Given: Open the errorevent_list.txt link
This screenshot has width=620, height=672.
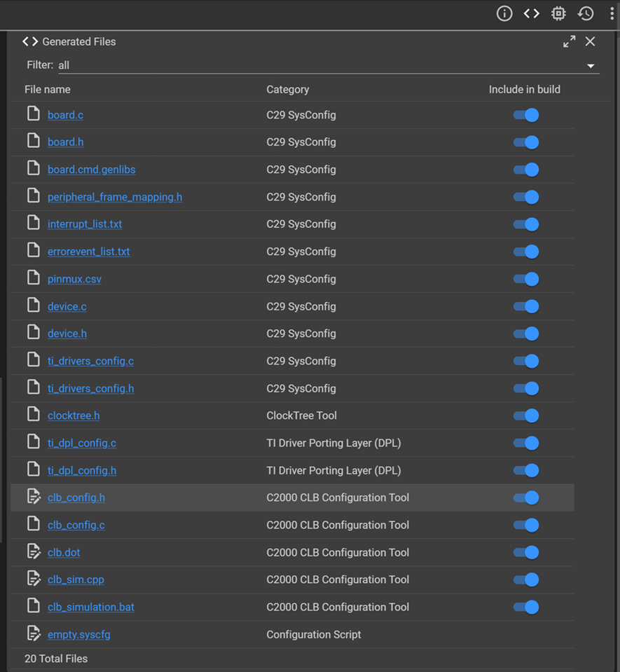Looking at the screenshot, I should 89,252.
